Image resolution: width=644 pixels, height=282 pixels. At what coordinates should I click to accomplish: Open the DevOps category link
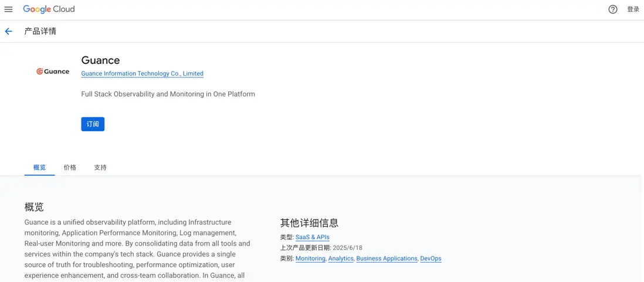pyautogui.click(x=431, y=259)
